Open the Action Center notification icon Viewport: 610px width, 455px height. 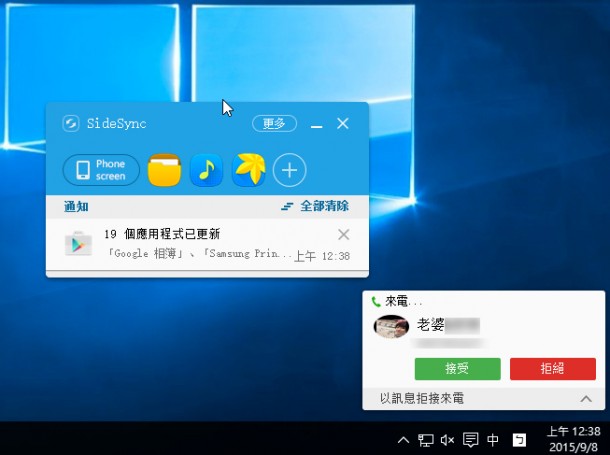470,440
